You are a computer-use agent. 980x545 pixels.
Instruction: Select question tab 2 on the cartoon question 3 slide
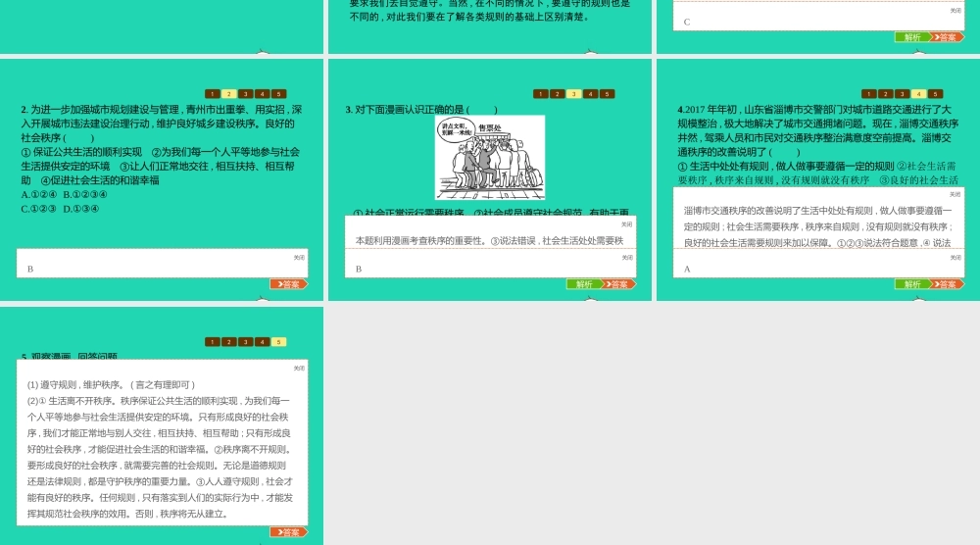[558, 94]
